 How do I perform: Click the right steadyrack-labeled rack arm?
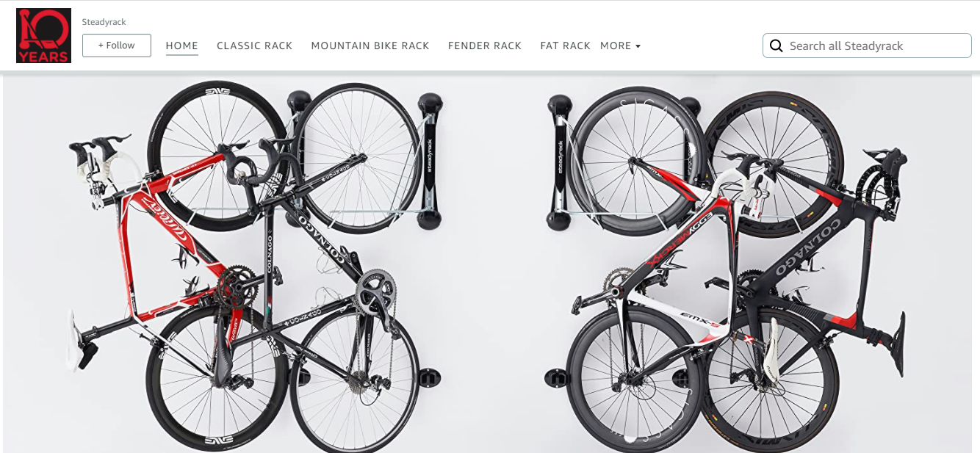[559, 162]
